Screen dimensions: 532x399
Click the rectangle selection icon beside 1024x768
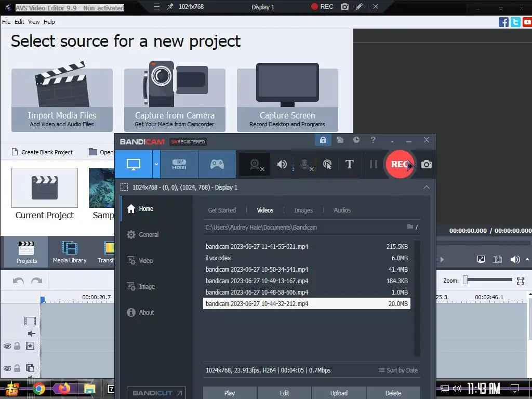click(124, 187)
